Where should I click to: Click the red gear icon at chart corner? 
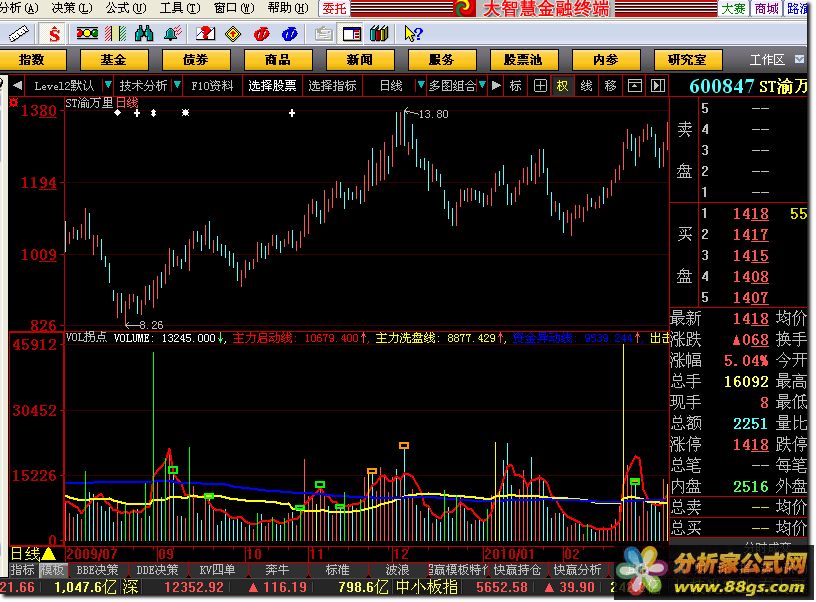14,102
